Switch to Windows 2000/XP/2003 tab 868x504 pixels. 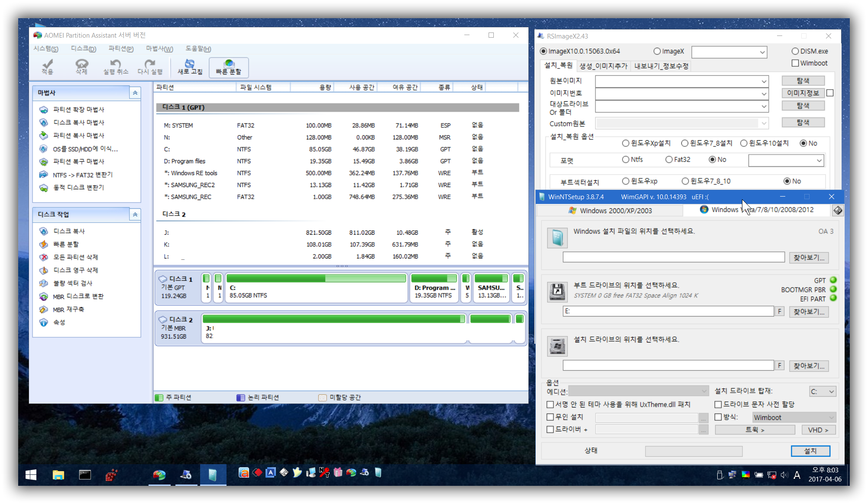click(610, 210)
